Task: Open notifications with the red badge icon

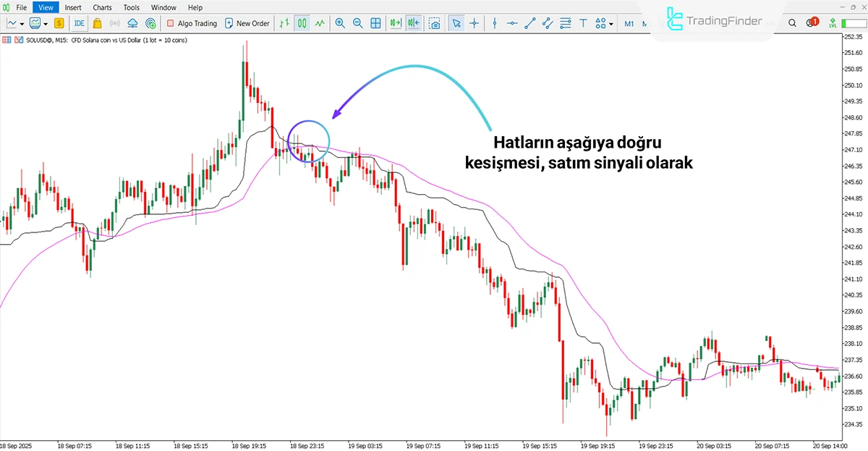Action: 812,23
